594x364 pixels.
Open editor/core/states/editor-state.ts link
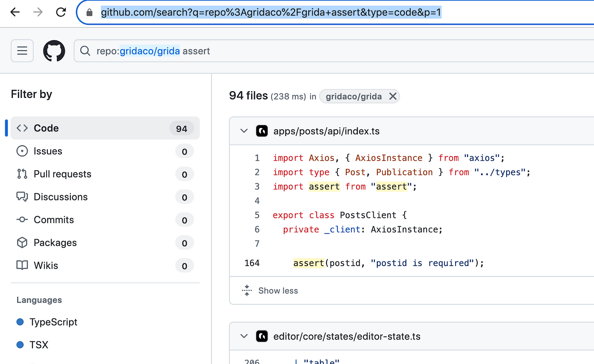pyautogui.click(x=347, y=336)
